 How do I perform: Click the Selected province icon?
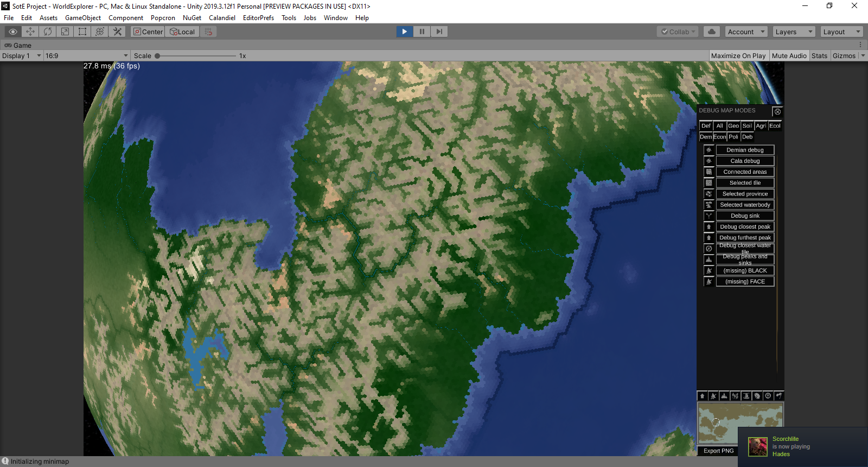709,194
